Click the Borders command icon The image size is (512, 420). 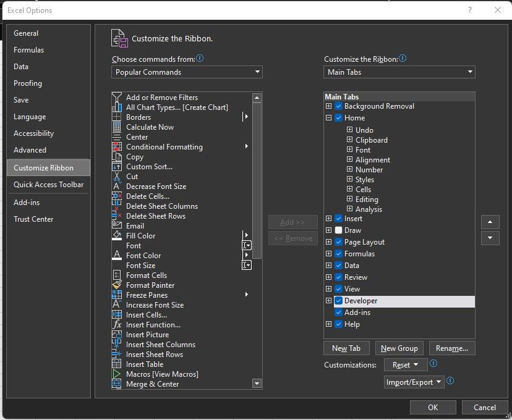click(x=117, y=117)
